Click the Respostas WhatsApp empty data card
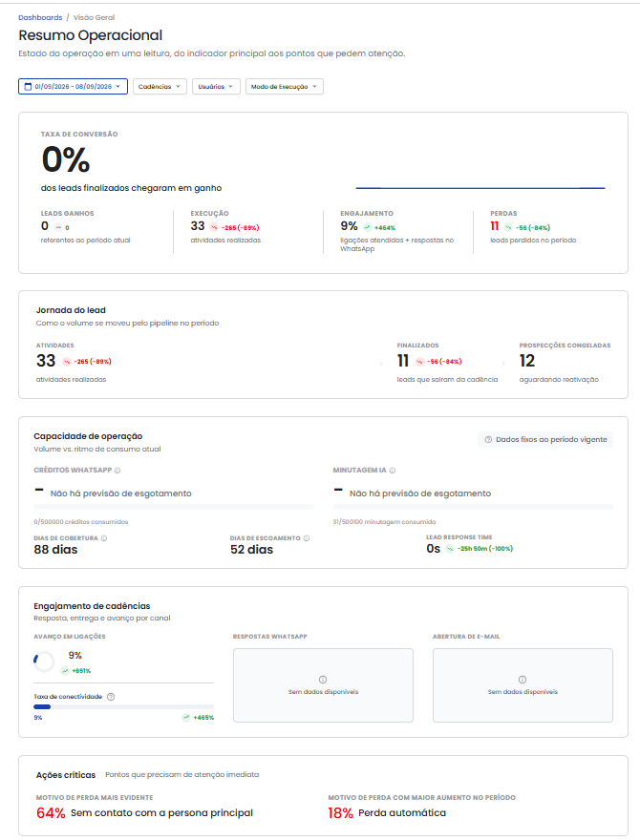 (x=323, y=685)
